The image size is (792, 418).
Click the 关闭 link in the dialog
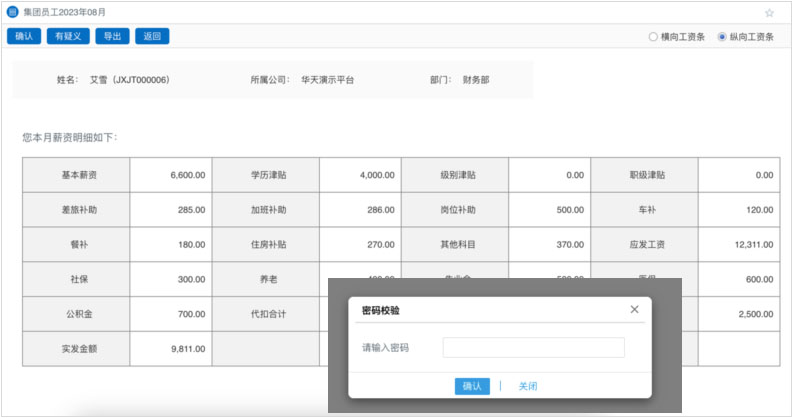pos(528,386)
